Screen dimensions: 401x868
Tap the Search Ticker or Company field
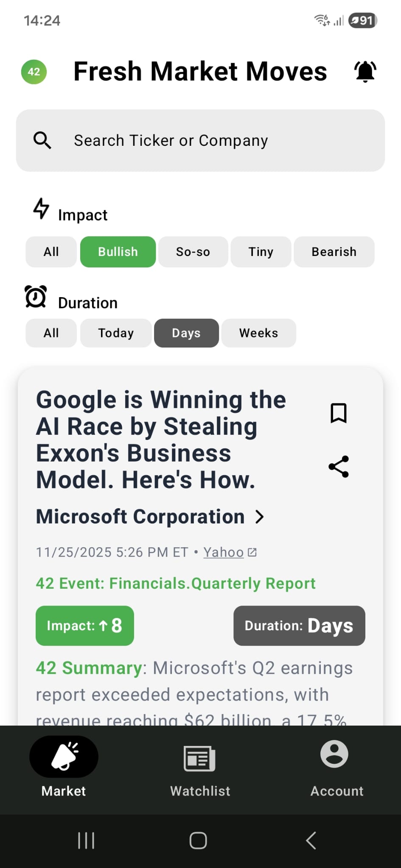tap(200, 141)
